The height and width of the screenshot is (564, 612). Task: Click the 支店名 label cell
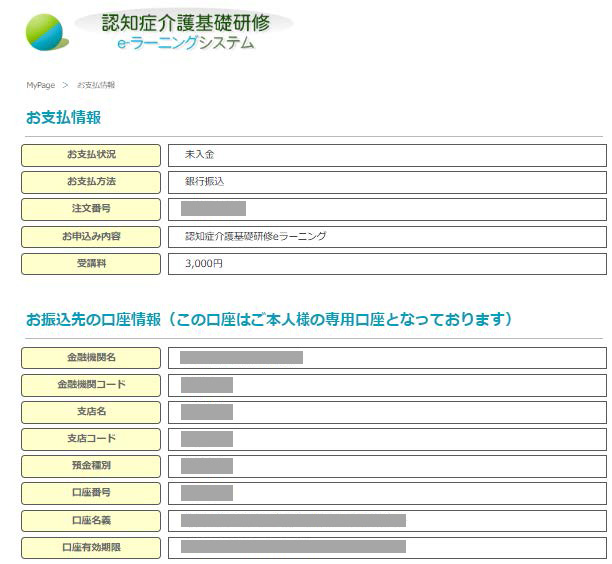[x=91, y=412]
